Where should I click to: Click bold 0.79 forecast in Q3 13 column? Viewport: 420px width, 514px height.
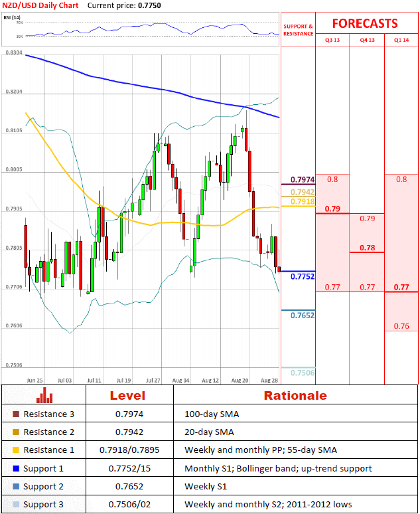tap(332, 209)
